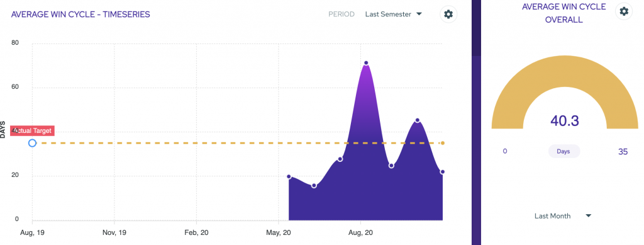The image size is (644, 245).
Task: Open the Last Month dropdown
Action: pos(562,216)
